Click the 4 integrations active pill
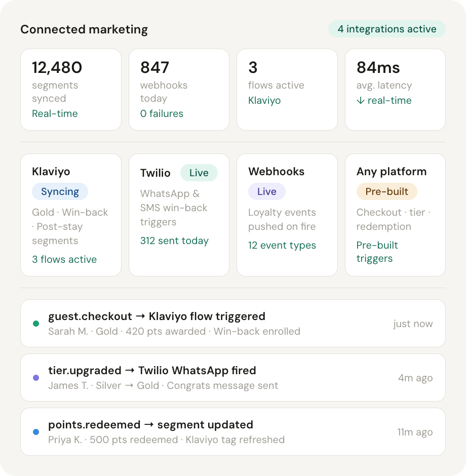 386,29
